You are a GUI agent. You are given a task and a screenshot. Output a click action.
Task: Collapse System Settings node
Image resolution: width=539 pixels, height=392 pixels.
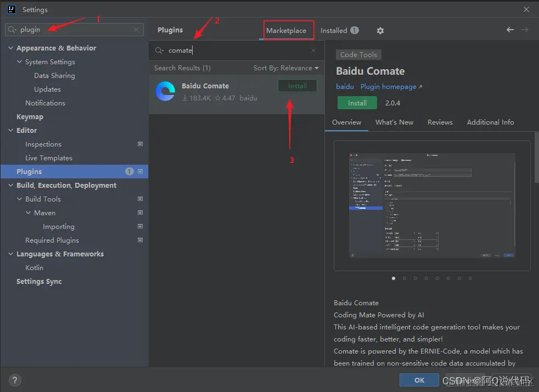point(20,62)
